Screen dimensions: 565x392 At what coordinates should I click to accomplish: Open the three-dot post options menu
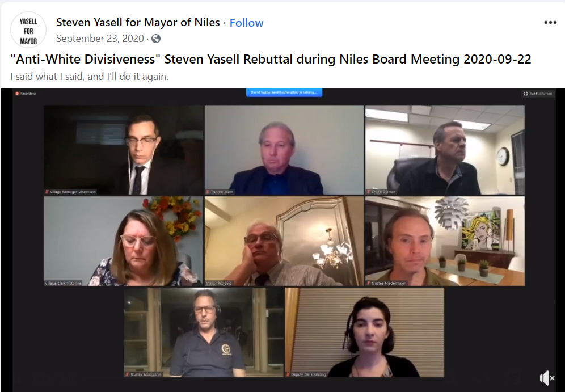[550, 22]
